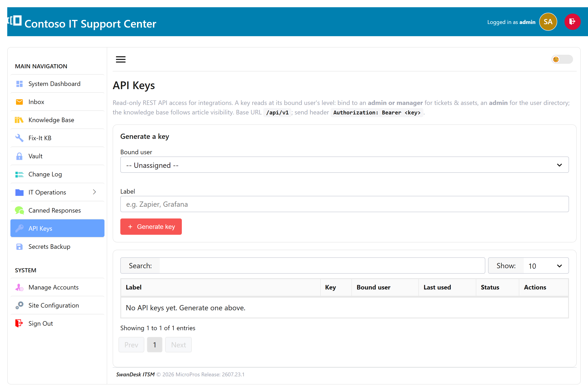
Task: Sort the table by Label column
Action: (x=220, y=287)
